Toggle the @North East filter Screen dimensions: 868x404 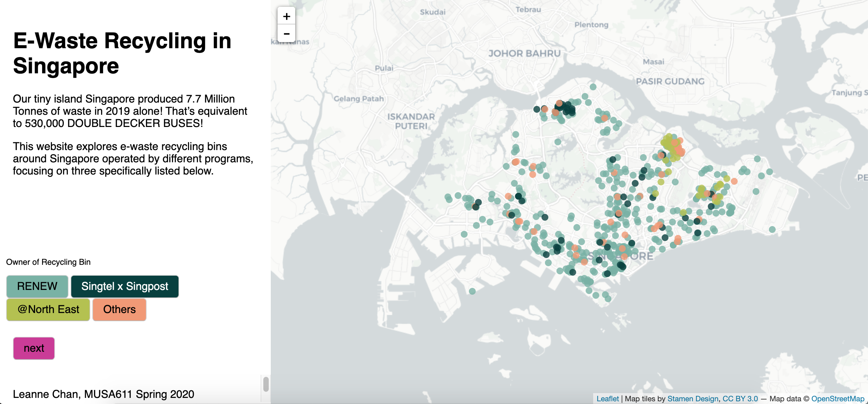[48, 309]
